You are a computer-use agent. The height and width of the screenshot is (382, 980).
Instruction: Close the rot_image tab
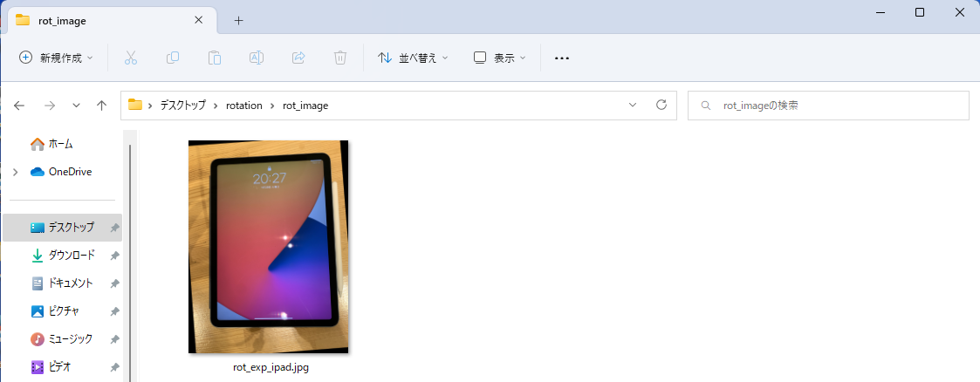tap(199, 20)
